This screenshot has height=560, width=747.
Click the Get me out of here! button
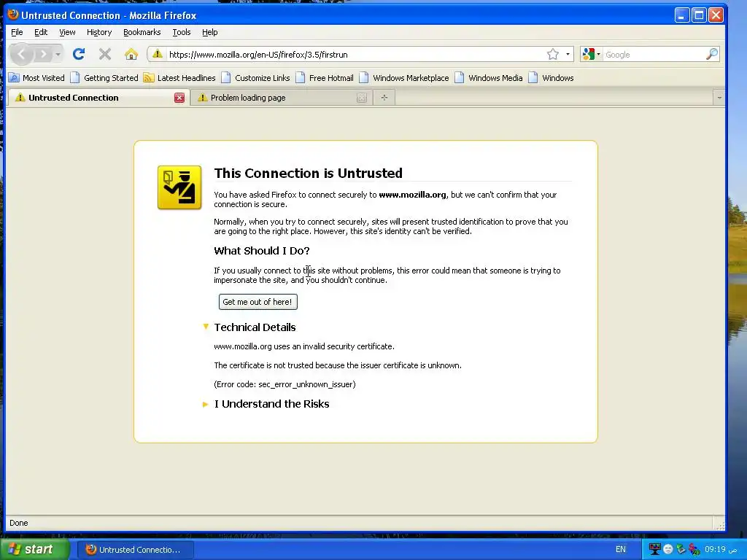(258, 302)
